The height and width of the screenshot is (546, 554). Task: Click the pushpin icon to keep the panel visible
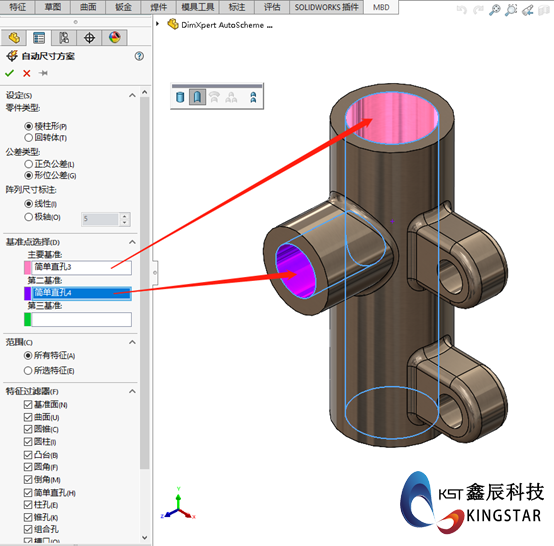[43, 73]
